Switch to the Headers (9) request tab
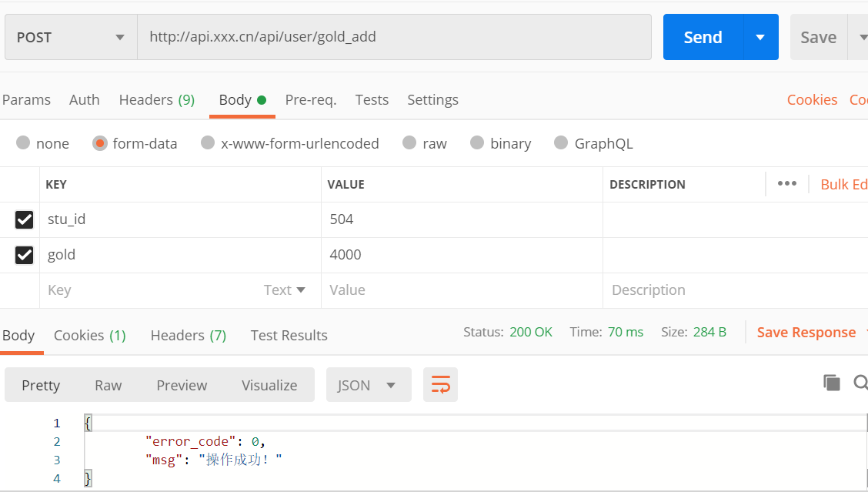The width and height of the screenshot is (868, 492). coord(156,100)
